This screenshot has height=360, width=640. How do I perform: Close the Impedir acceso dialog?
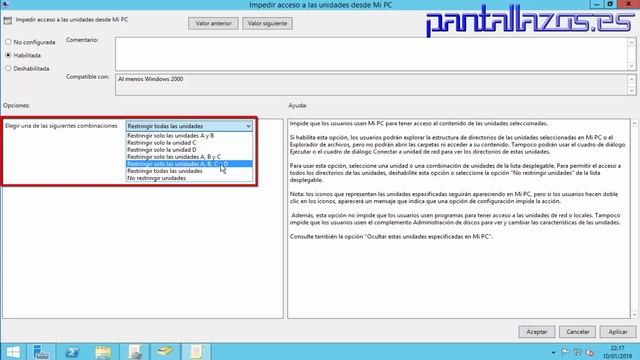629,4
